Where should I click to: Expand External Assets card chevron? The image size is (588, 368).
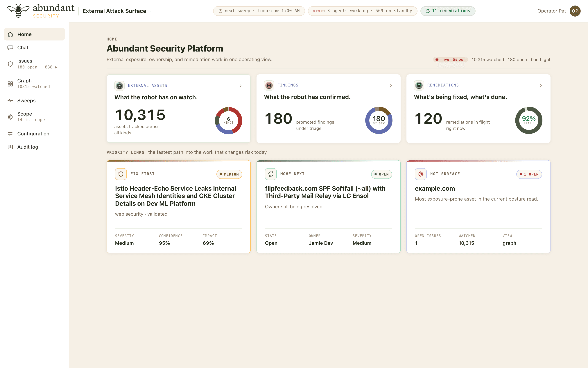tap(241, 86)
